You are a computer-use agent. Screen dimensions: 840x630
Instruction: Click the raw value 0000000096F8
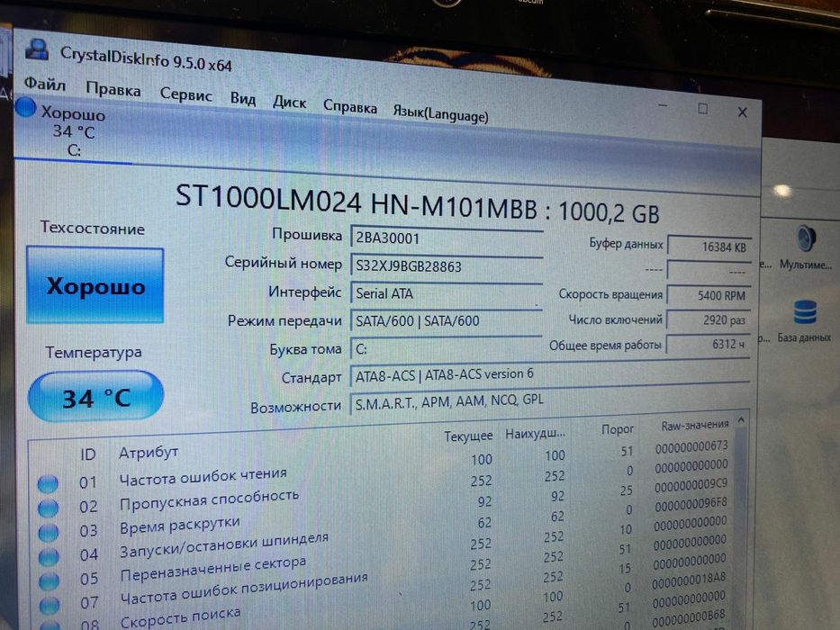[x=691, y=504]
